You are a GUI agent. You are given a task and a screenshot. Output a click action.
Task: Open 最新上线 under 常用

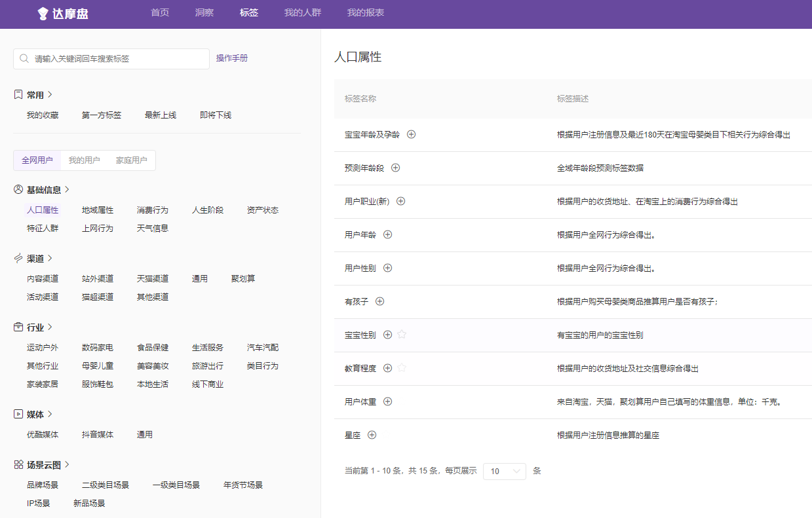pyautogui.click(x=161, y=115)
